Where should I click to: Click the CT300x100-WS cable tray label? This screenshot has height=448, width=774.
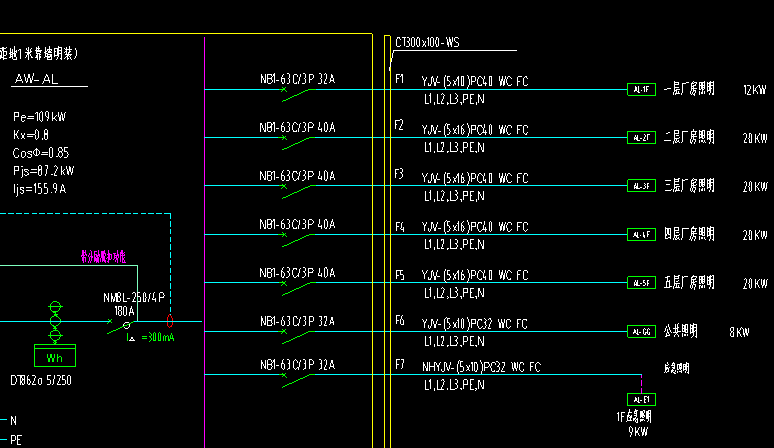tap(427, 42)
